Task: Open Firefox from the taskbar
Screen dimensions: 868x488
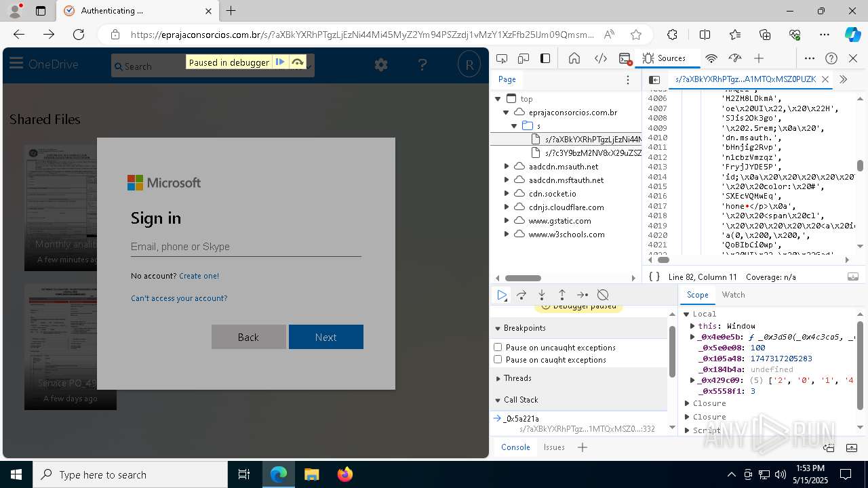Action: click(345, 474)
